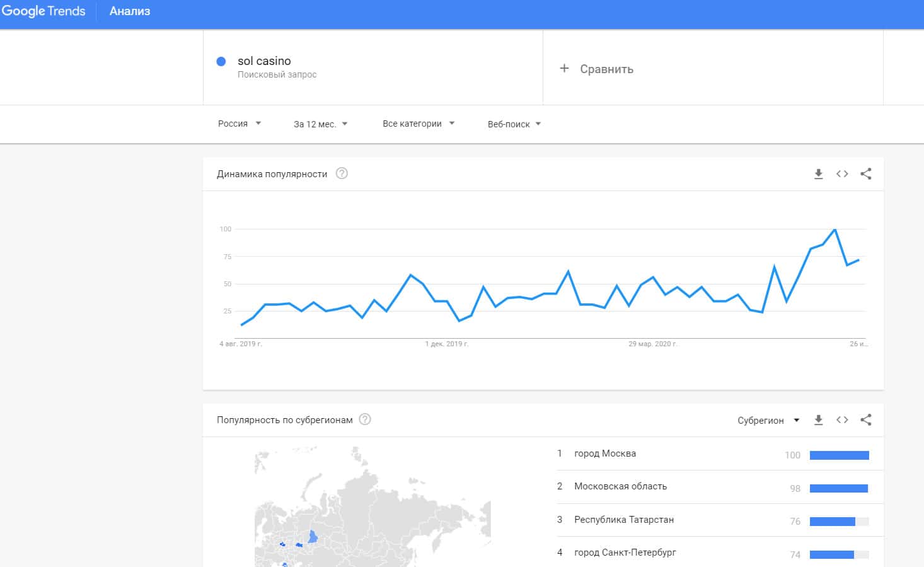Screen dimensions: 924x567
Task: Open help for Популярность по субрегионам
Action: pyautogui.click(x=365, y=419)
